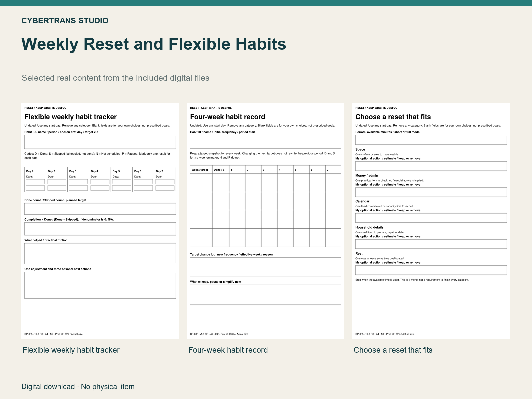This screenshot has width=532, height=399.
Task: Click the 'initial frequency / period start' habit ID box
Action: (266, 142)
